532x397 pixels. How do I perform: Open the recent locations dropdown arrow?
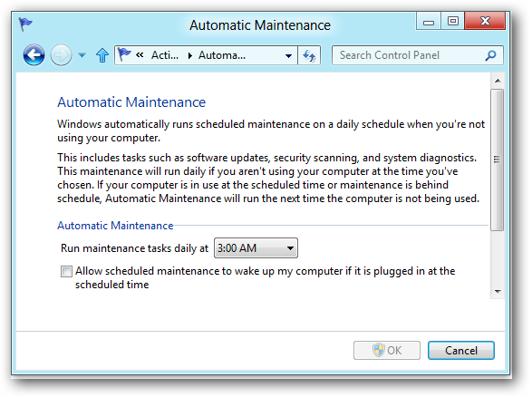(x=82, y=55)
